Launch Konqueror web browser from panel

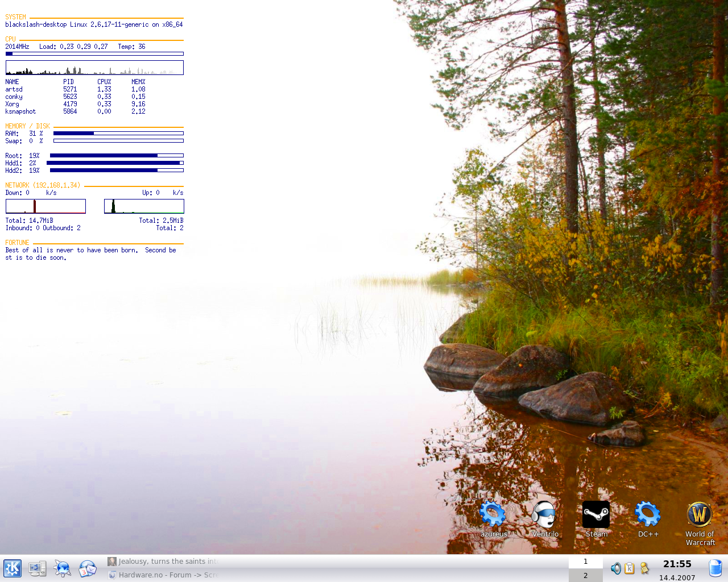(x=63, y=568)
